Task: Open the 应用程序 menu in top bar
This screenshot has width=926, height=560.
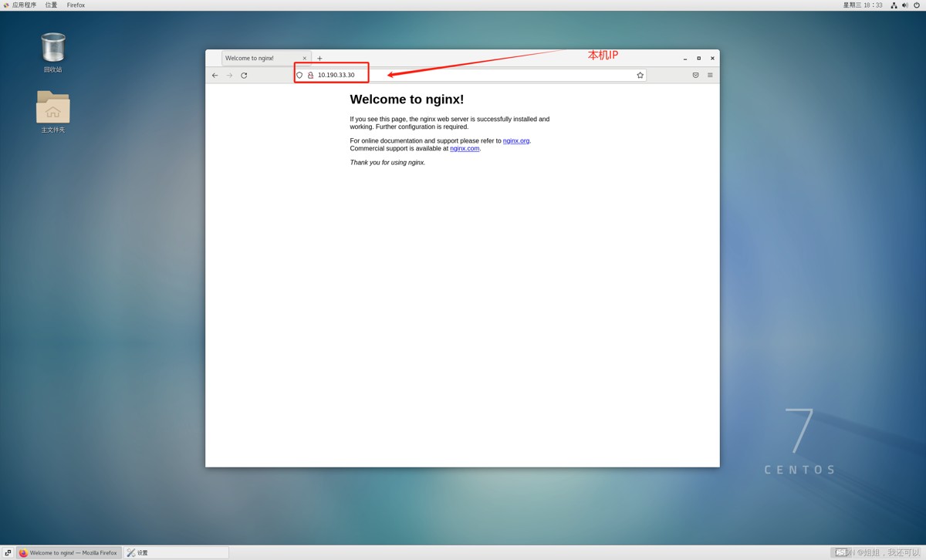Action: tap(20, 5)
